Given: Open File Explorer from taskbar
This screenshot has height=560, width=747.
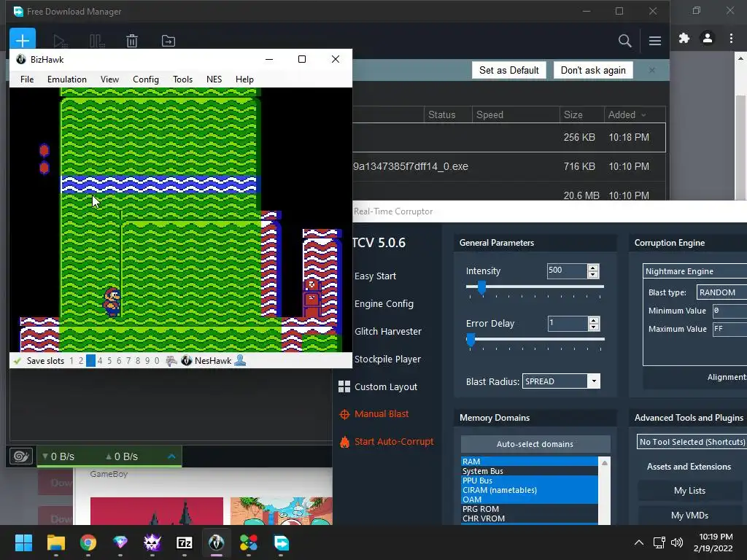Looking at the screenshot, I should tap(55, 542).
